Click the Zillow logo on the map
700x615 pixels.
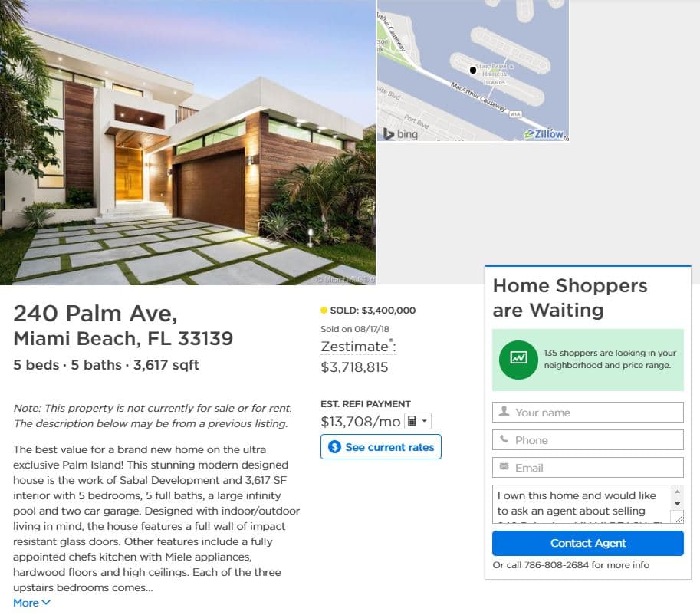pos(544,133)
